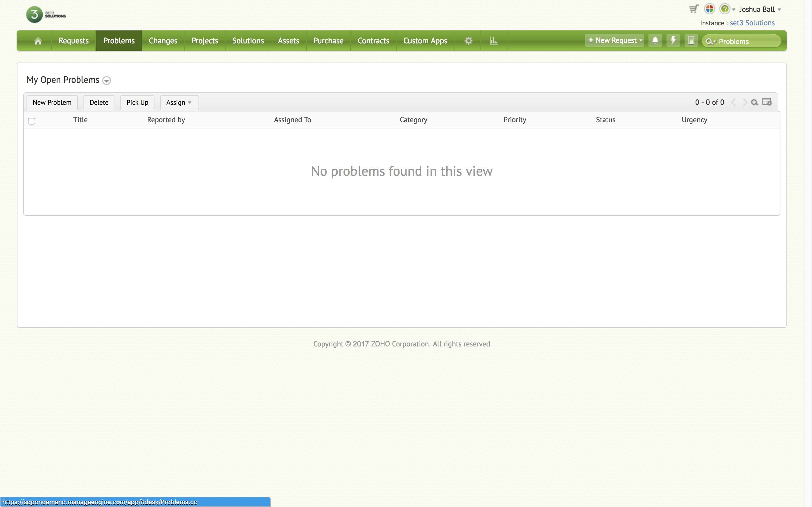Click the Home icon in navigation bar
The height and width of the screenshot is (507, 812).
tap(38, 41)
